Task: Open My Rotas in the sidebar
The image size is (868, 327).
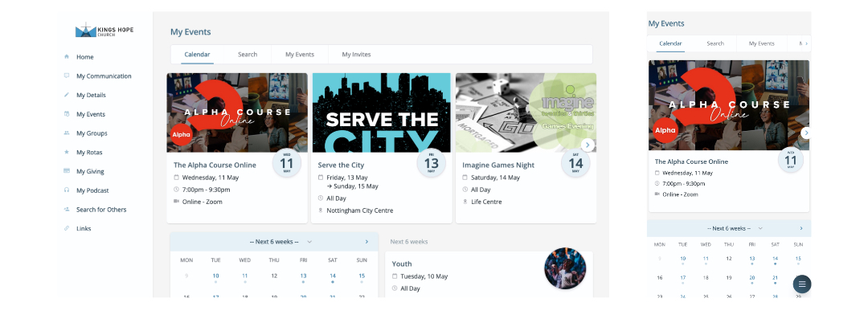Action: coord(89,152)
